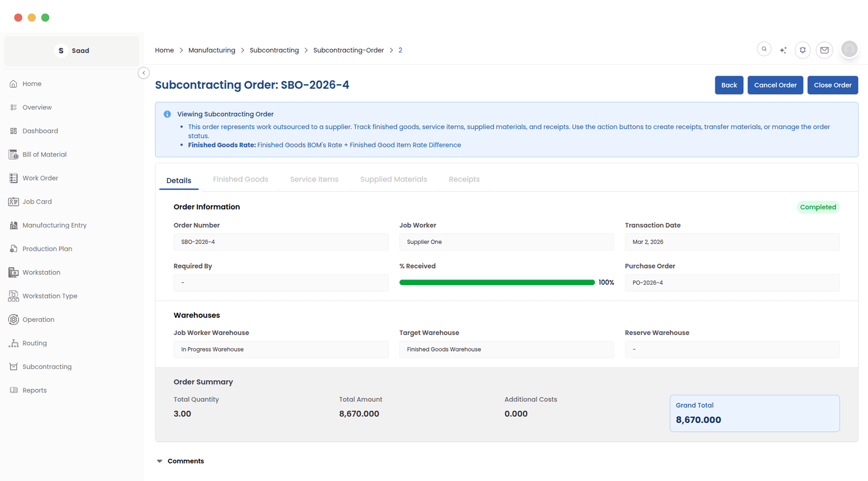Open the Dashboard from the sidebar

(40, 131)
